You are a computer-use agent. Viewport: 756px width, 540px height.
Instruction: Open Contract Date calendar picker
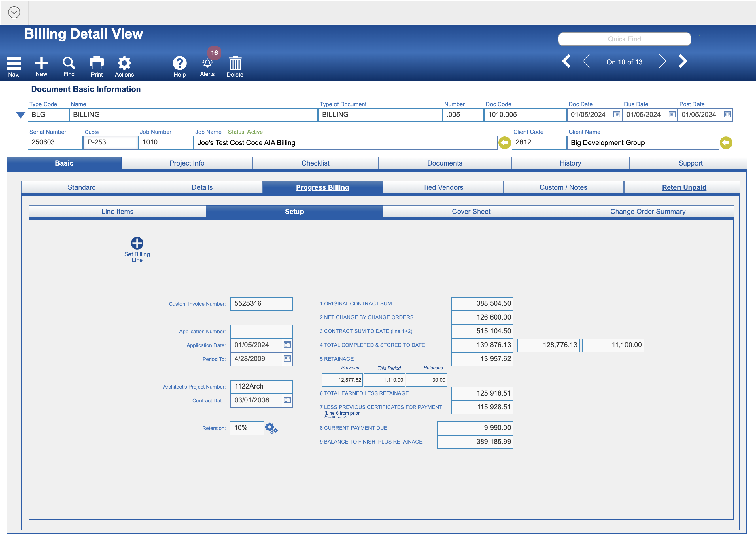[x=287, y=400]
